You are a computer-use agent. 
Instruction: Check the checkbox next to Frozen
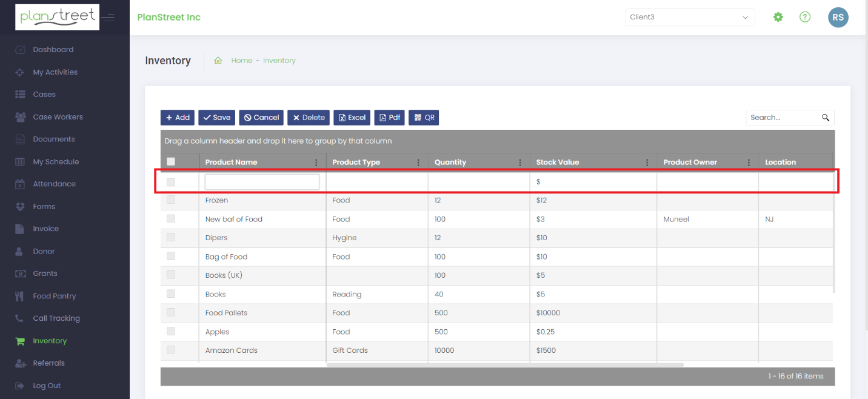pos(170,199)
